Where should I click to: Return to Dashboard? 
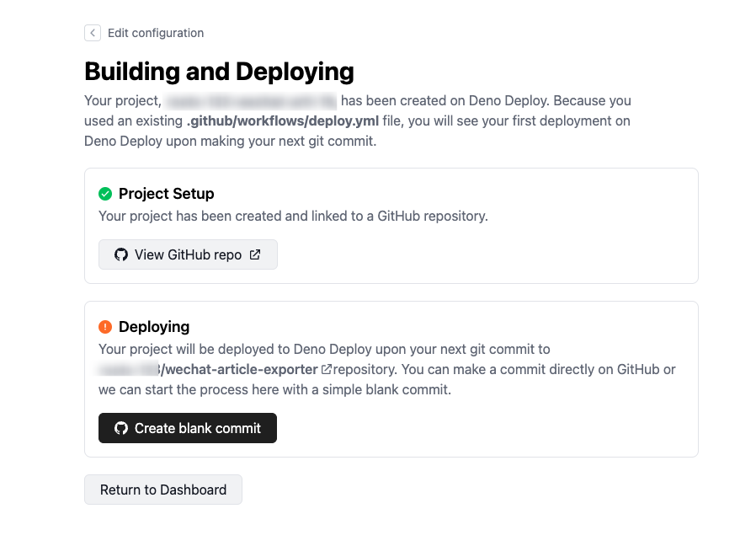click(163, 490)
